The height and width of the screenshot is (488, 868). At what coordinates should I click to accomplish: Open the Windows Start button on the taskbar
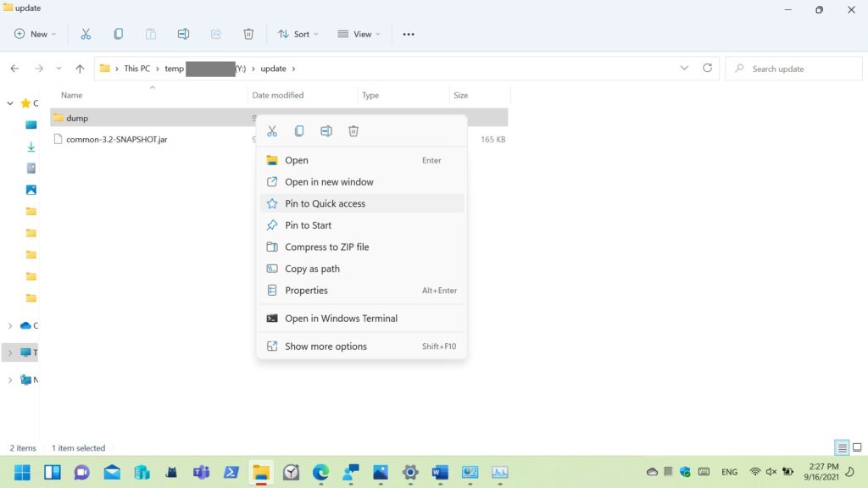23,472
